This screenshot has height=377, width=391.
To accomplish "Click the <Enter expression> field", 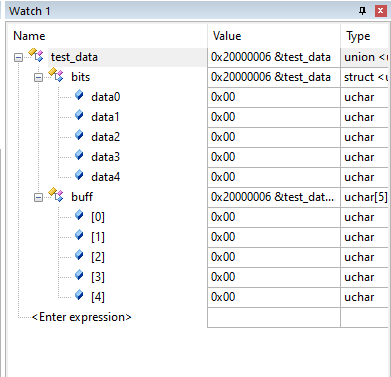I will pyautogui.click(x=82, y=317).
